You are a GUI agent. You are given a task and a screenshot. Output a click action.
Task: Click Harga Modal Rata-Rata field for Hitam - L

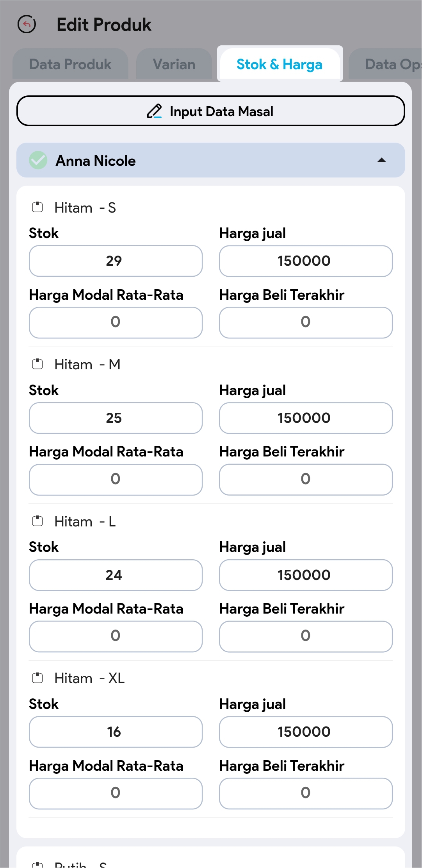coord(116,636)
